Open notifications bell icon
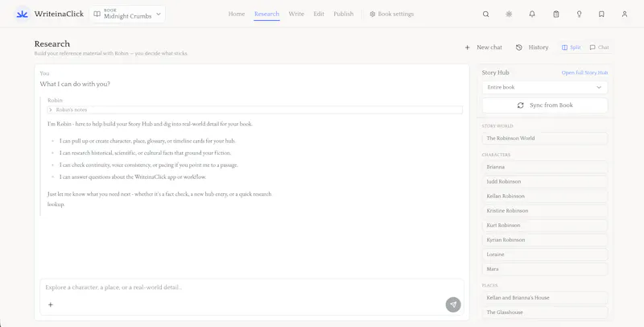 coord(532,14)
